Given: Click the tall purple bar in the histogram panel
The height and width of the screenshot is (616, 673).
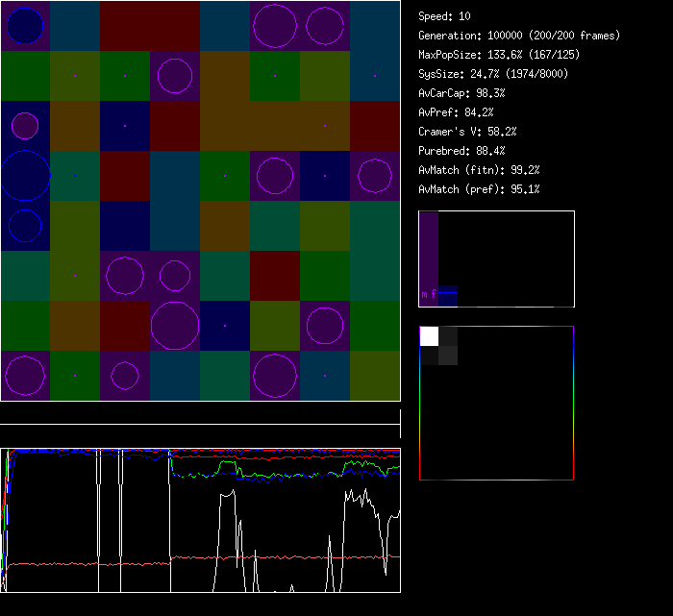Looking at the screenshot, I should click(x=429, y=250).
